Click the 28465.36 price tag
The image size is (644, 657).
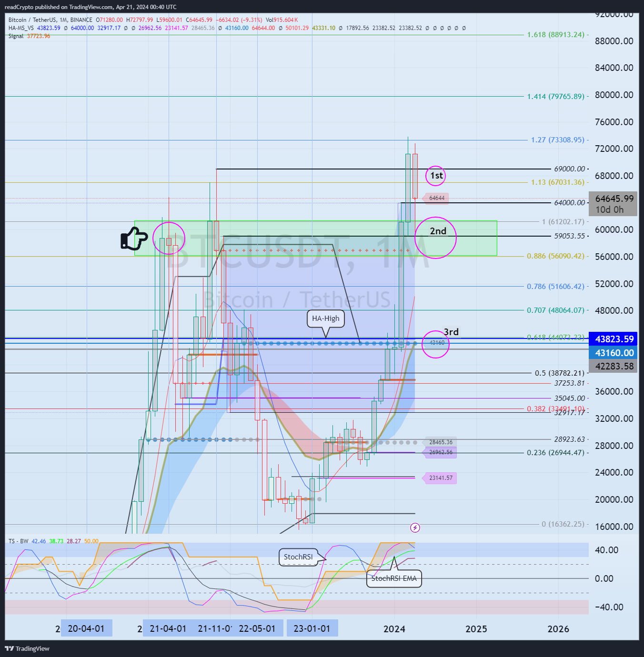440,442
